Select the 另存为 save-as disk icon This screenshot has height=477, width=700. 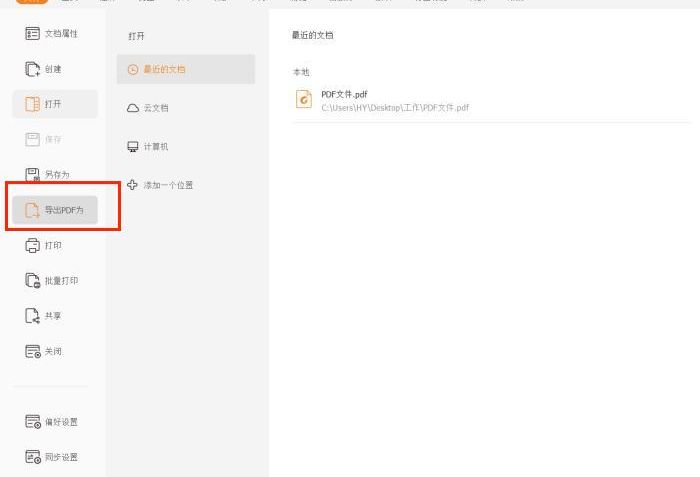32,175
